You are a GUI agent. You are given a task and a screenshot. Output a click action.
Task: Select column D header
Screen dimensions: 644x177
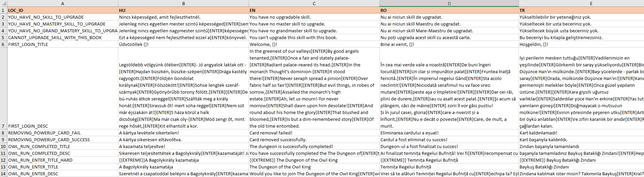[449, 3]
